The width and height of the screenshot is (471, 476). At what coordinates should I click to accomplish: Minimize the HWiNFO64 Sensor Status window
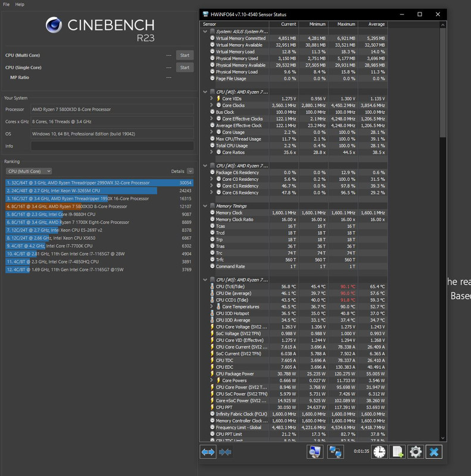pyautogui.click(x=402, y=14)
